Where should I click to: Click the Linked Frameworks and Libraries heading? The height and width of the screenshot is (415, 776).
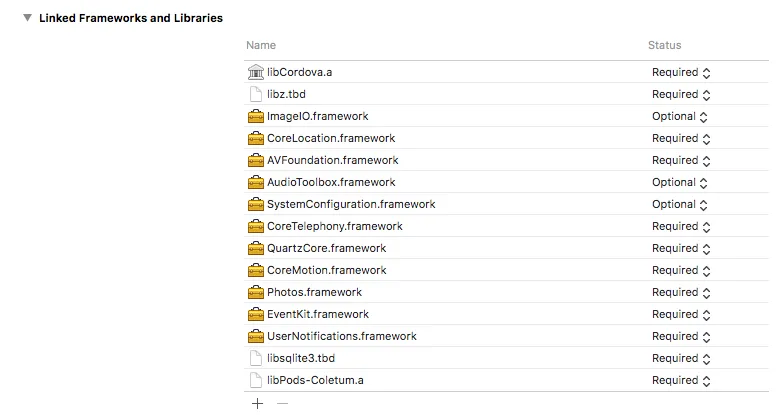pos(131,18)
